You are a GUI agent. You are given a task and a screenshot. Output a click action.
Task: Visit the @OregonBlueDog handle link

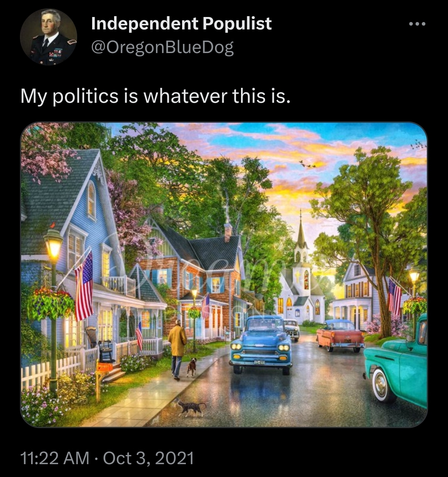pyautogui.click(x=162, y=48)
